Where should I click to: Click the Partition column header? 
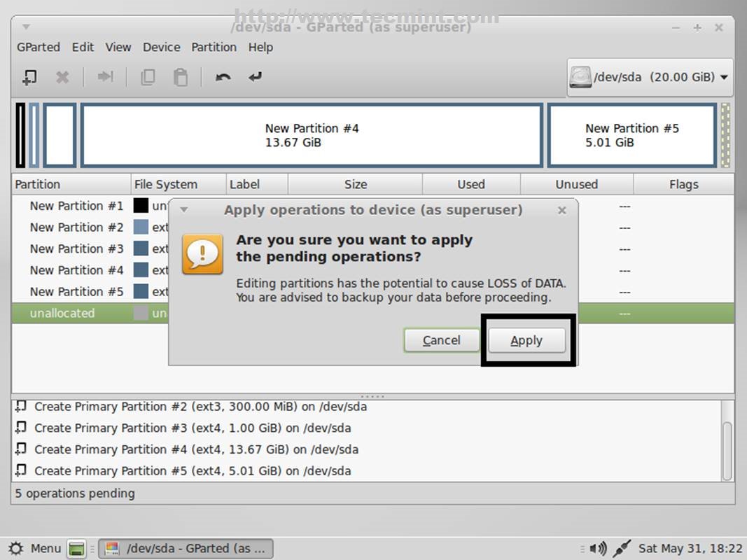coord(71,184)
